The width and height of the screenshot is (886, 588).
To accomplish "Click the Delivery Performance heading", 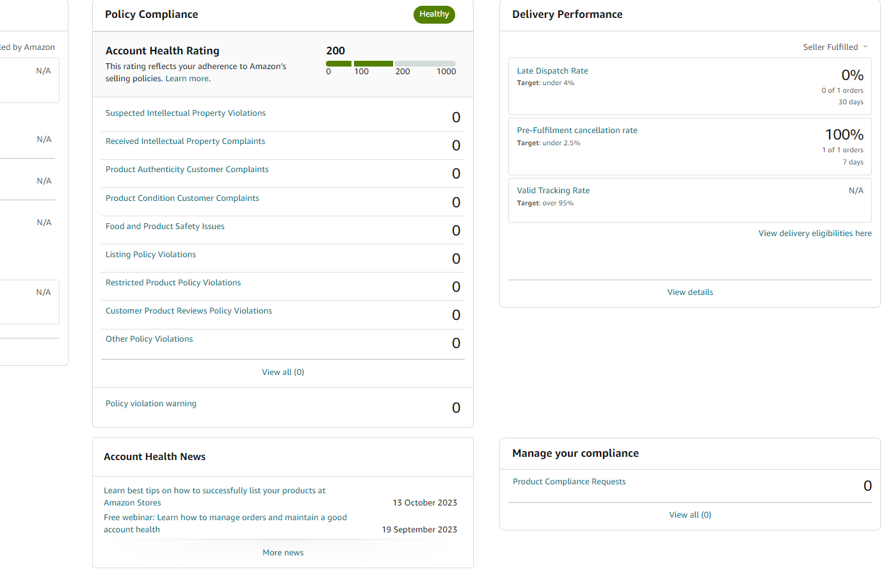I will pos(567,14).
